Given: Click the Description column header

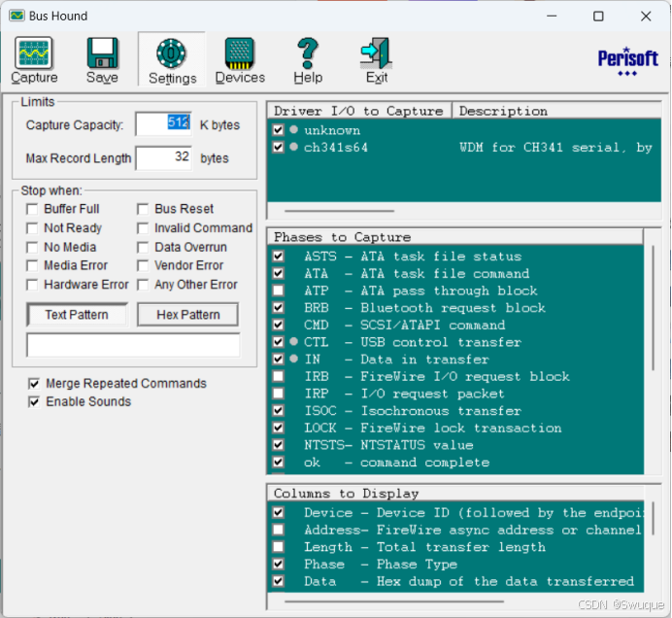Looking at the screenshot, I should (x=556, y=111).
